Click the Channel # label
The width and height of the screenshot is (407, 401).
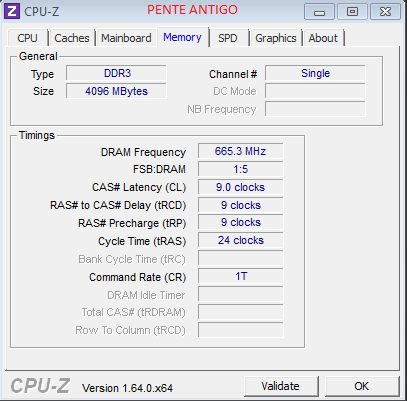pyautogui.click(x=233, y=74)
